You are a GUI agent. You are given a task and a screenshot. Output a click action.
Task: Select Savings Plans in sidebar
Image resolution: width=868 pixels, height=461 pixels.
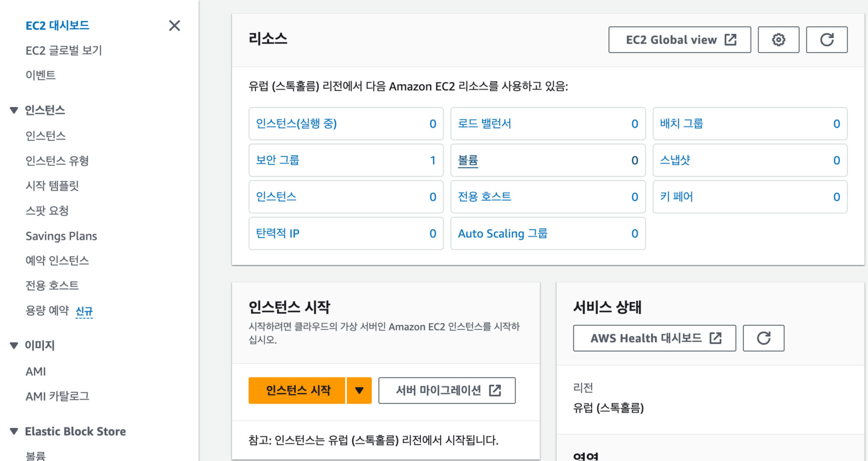61,236
